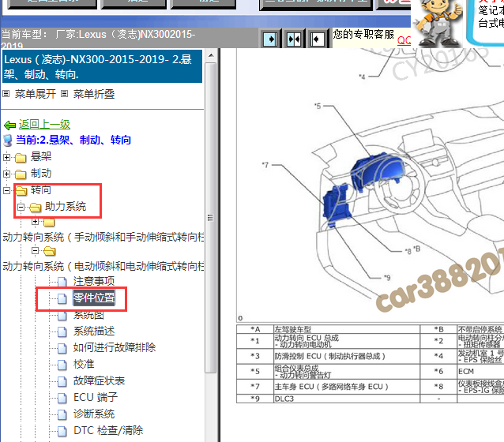The height and width of the screenshot is (442, 504).
Task: Click the tree scrollbar up arrow
Action: tap(211, 55)
